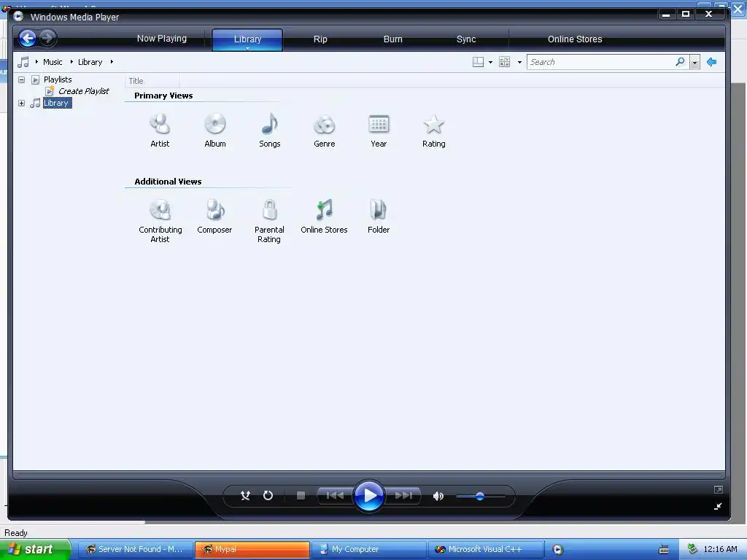Image resolution: width=747 pixels, height=560 pixels.
Task: Switch to Library tab
Action: [247, 39]
